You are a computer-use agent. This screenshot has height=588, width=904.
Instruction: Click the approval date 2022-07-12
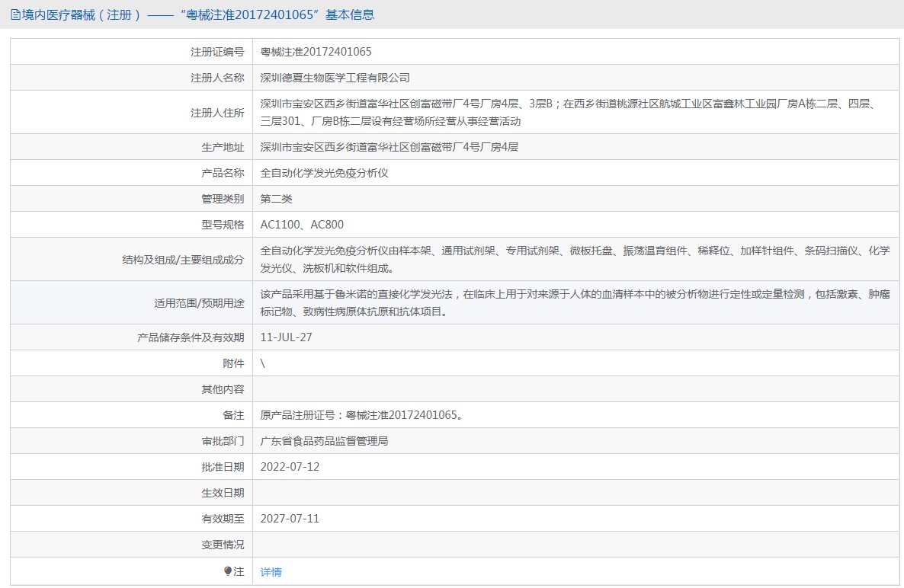pos(290,467)
